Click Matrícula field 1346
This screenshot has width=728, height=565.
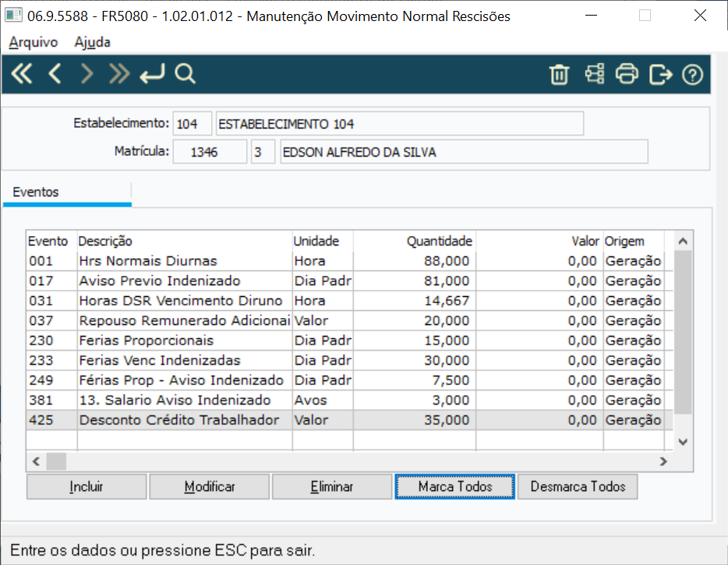210,152
